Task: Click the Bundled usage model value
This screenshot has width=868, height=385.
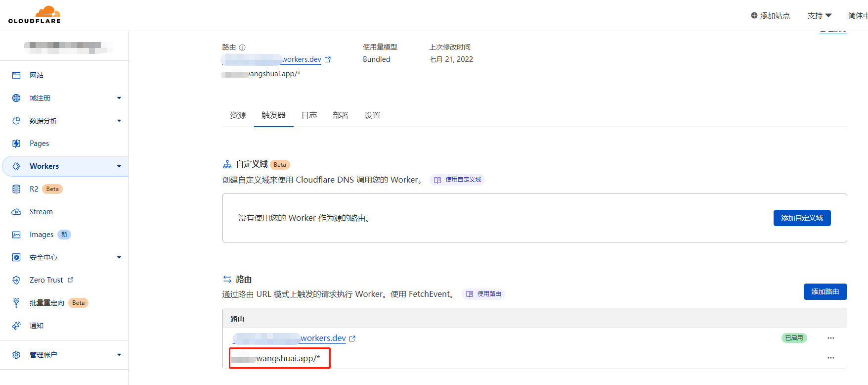Action: click(x=377, y=59)
